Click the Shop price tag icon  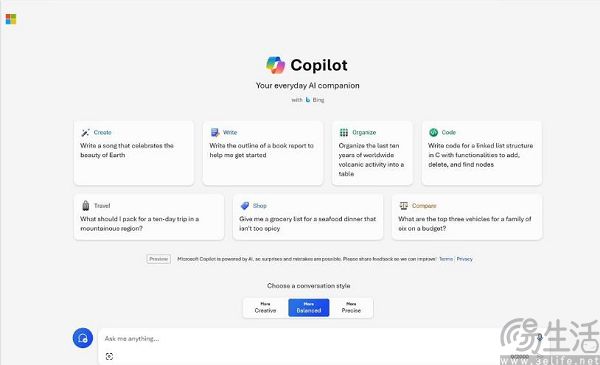coord(245,206)
